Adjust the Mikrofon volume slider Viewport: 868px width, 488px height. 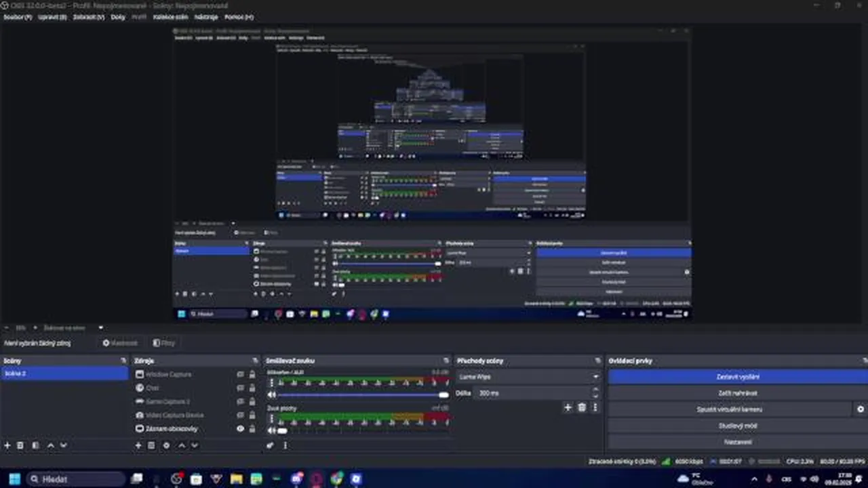pos(363,394)
